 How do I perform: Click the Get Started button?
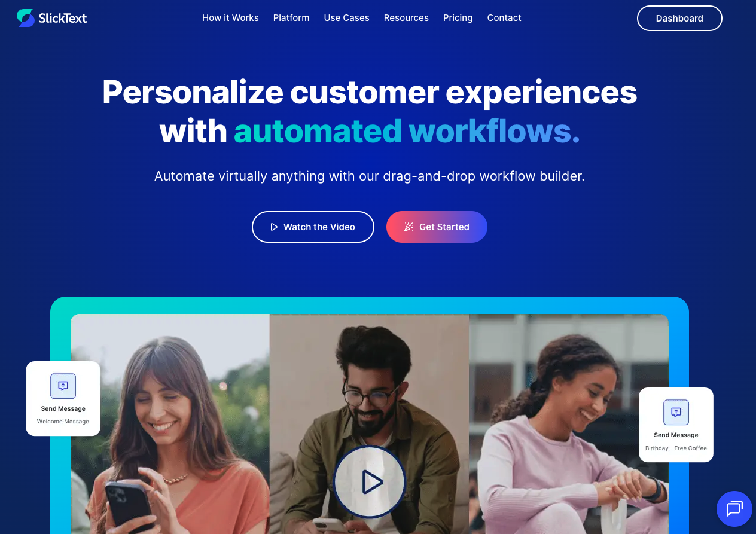(x=437, y=227)
